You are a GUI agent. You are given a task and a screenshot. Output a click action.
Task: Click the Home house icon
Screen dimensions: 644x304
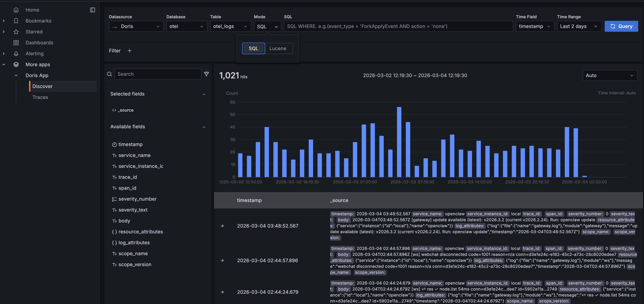point(16,10)
